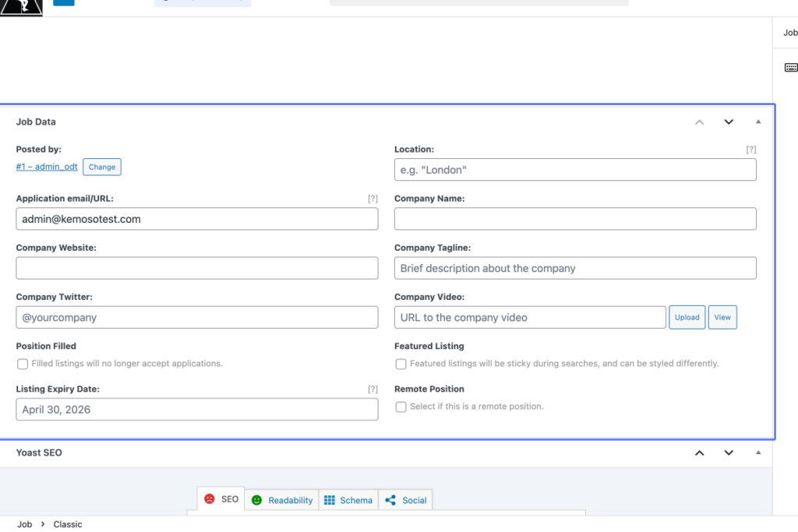Click the Change author button
Screen dimensions: 798x532
102,167
